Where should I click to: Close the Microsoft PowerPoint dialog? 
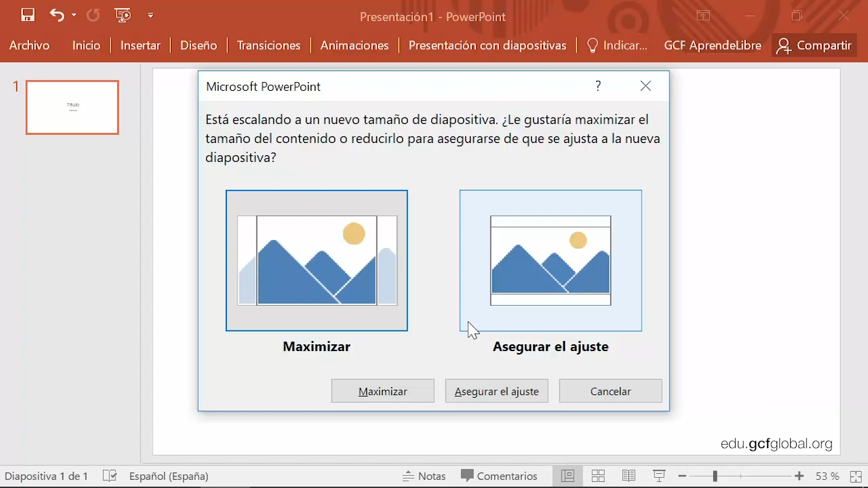(x=646, y=86)
